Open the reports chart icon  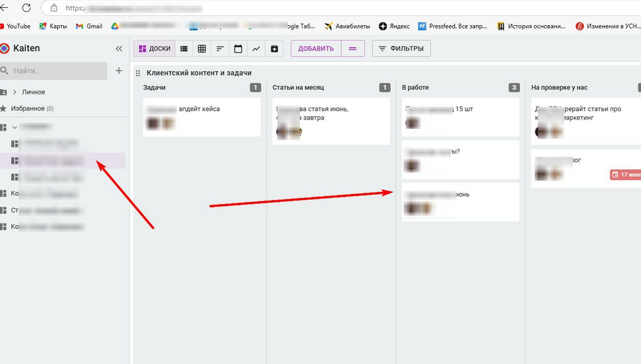(256, 48)
